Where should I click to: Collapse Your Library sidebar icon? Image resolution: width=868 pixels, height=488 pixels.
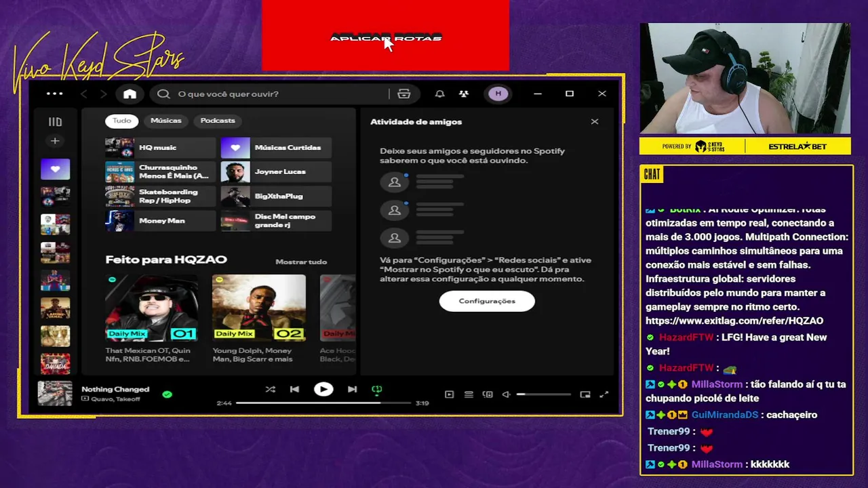click(x=55, y=122)
